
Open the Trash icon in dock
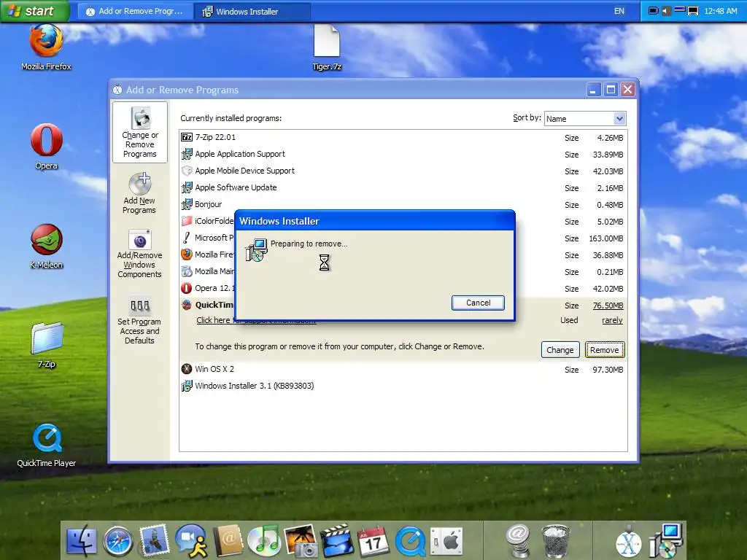(x=555, y=541)
